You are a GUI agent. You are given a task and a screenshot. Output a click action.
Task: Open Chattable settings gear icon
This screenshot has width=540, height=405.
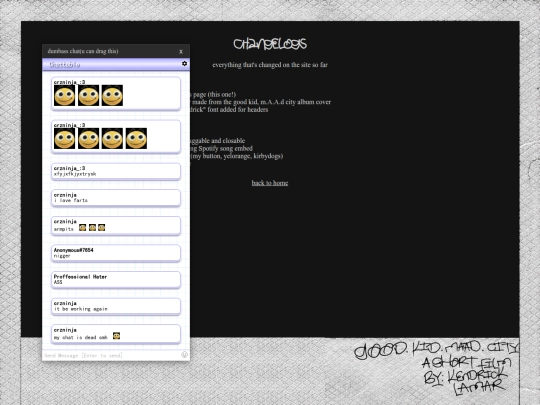point(184,64)
